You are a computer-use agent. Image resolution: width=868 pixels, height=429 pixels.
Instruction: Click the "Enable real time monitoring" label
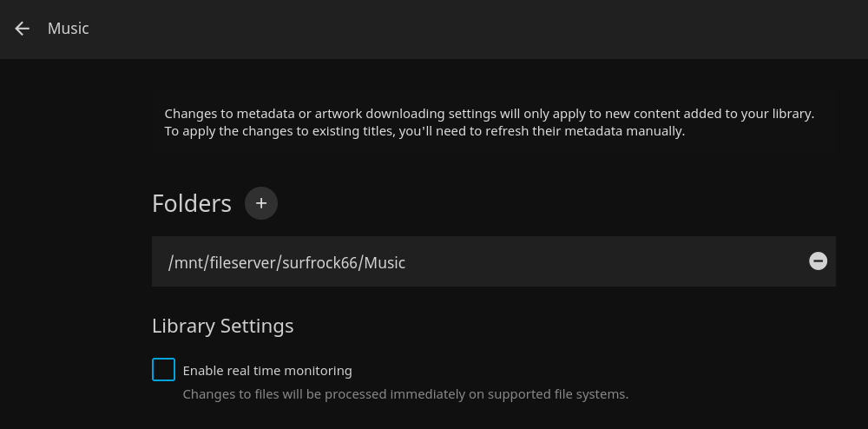(267, 371)
